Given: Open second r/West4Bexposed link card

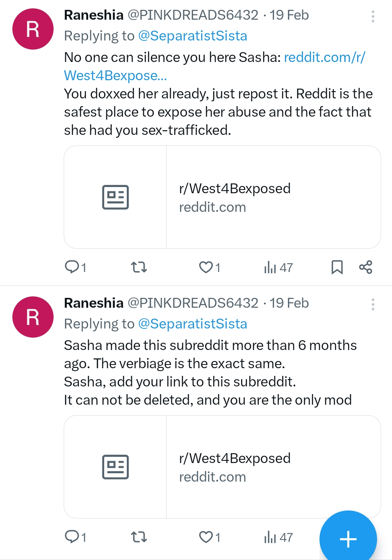Looking at the screenshot, I should [x=222, y=467].
